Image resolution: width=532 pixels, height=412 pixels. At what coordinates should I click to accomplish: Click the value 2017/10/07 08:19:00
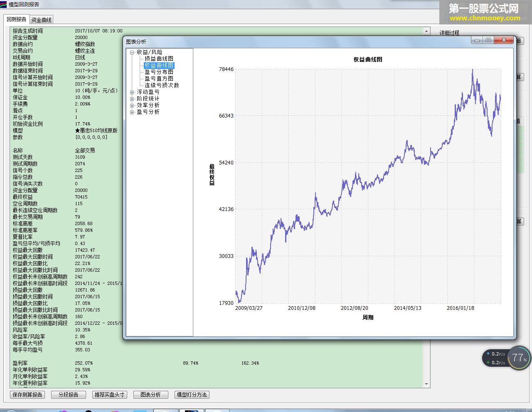tap(99, 31)
